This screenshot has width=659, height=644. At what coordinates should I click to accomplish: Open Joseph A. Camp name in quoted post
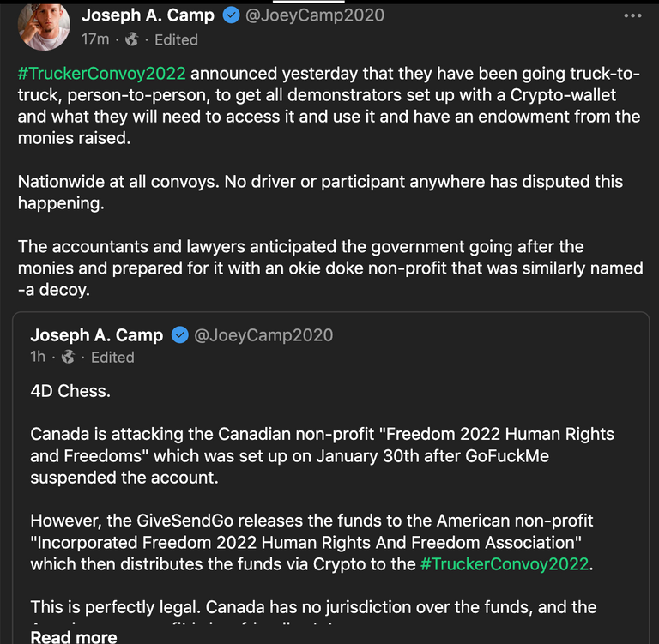96,335
